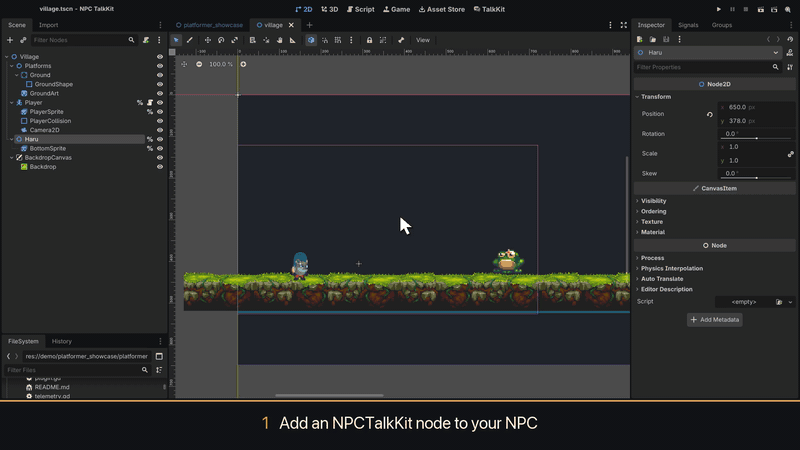This screenshot has height=450, width=800.
Task: Open documentation for the Haru node
Action: 790,53
